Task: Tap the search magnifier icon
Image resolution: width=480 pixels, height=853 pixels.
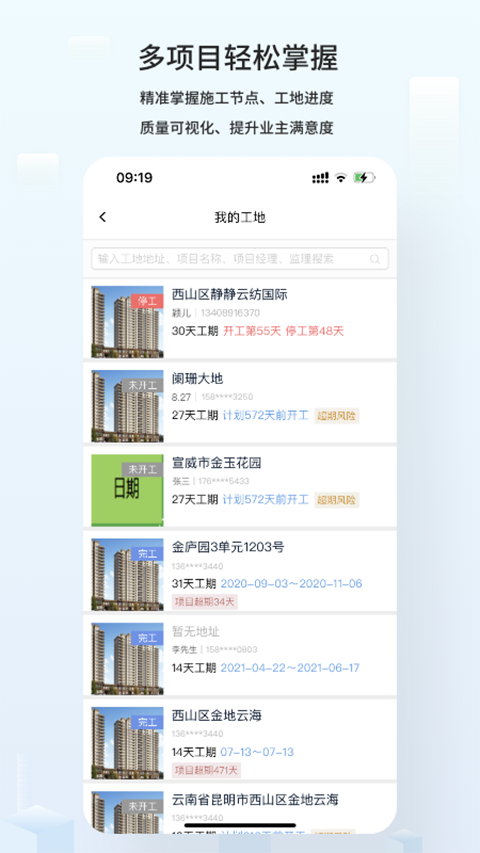Action: tap(375, 259)
